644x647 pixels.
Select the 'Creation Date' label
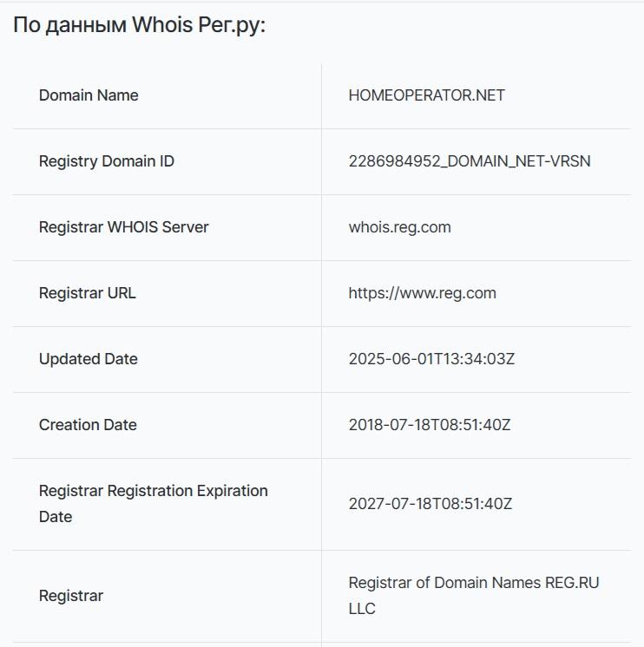[88, 425]
